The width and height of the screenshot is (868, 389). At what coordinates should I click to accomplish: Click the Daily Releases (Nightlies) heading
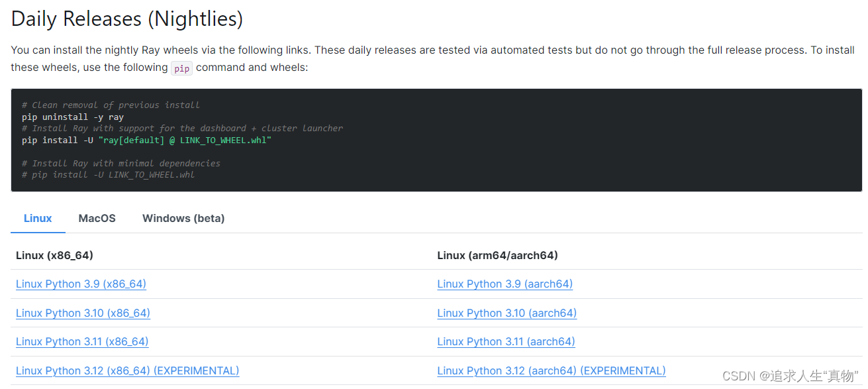127,19
